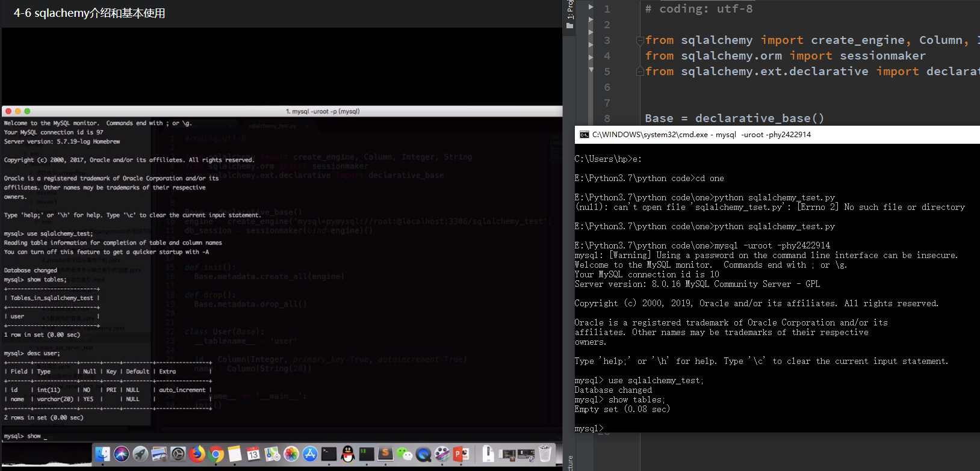Viewport: 980px width, 471px height.
Task: Click 'sessionmaker' in PyCharm line 4
Action: pyautogui.click(x=883, y=56)
